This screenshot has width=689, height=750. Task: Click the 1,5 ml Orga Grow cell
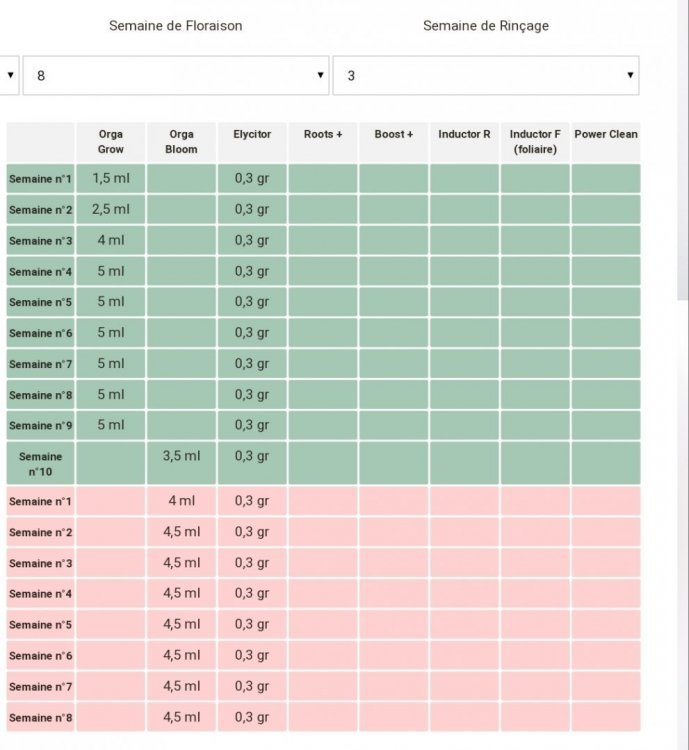pos(111,178)
